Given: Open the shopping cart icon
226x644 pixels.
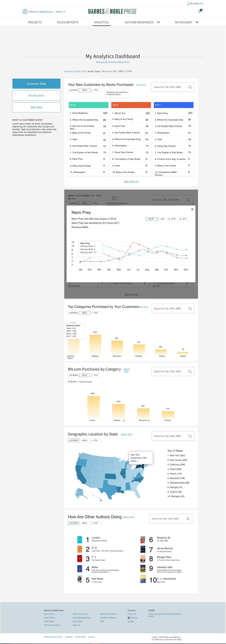Looking at the screenshot, I should pos(200,11).
